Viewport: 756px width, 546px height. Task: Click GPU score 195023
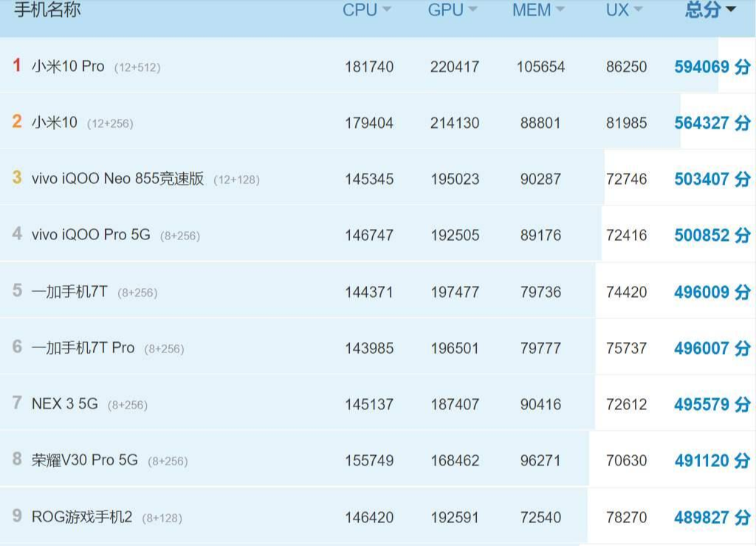(455, 179)
